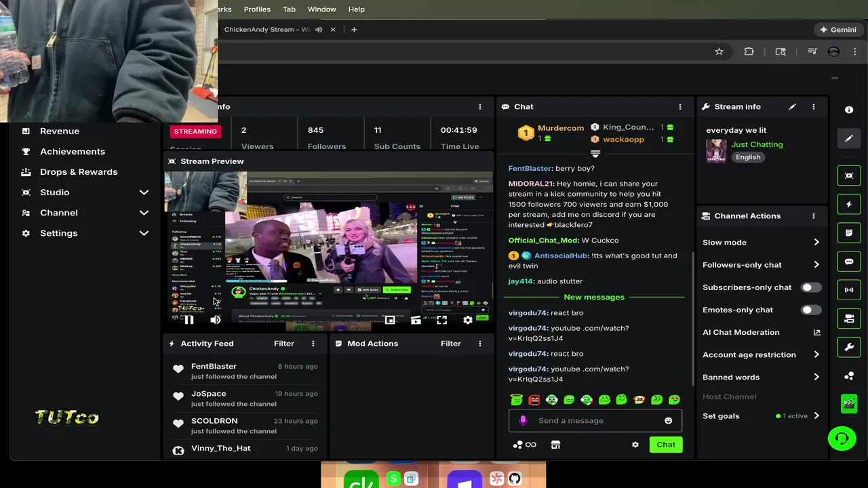This screenshot has width=868, height=488.
Task: Mute the stream preview volume
Action: [x=215, y=320]
